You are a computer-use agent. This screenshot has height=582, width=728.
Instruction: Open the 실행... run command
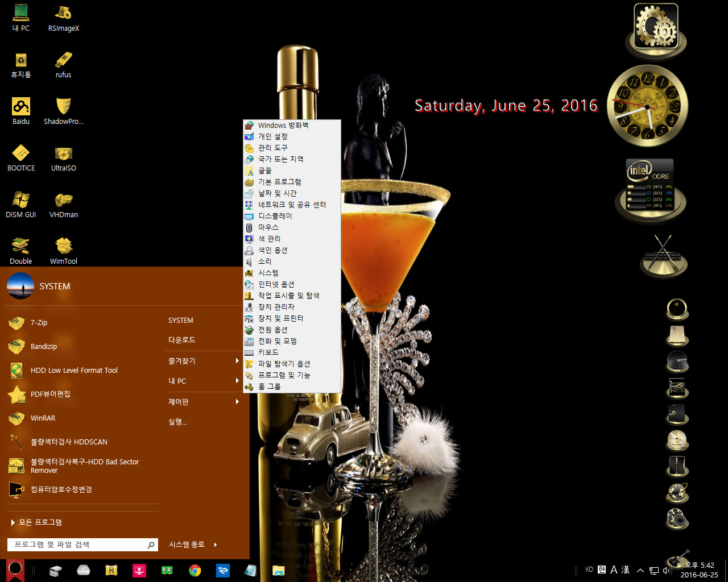pyautogui.click(x=177, y=422)
